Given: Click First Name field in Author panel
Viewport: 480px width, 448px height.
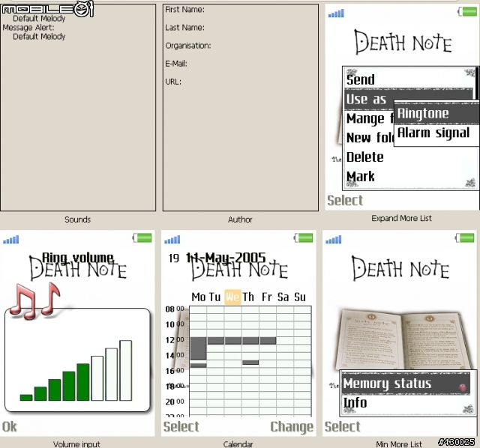Looking at the screenshot, I should [185, 10].
